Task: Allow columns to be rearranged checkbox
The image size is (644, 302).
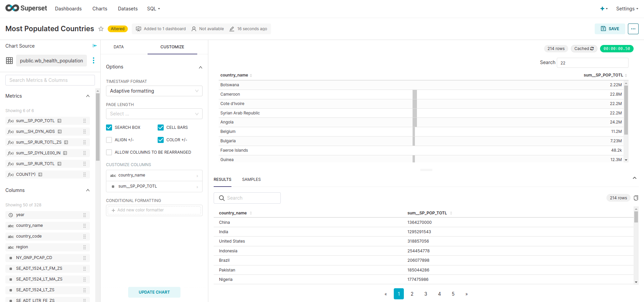Action: click(109, 152)
